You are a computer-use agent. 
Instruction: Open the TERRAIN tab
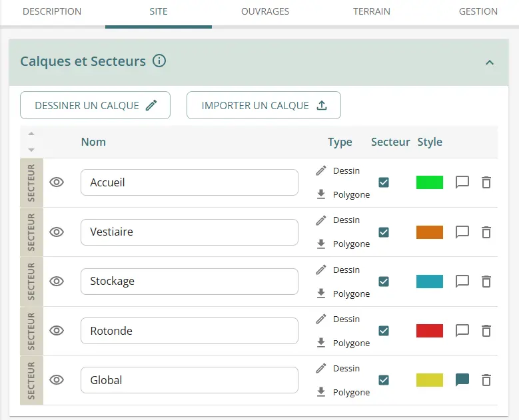point(372,11)
